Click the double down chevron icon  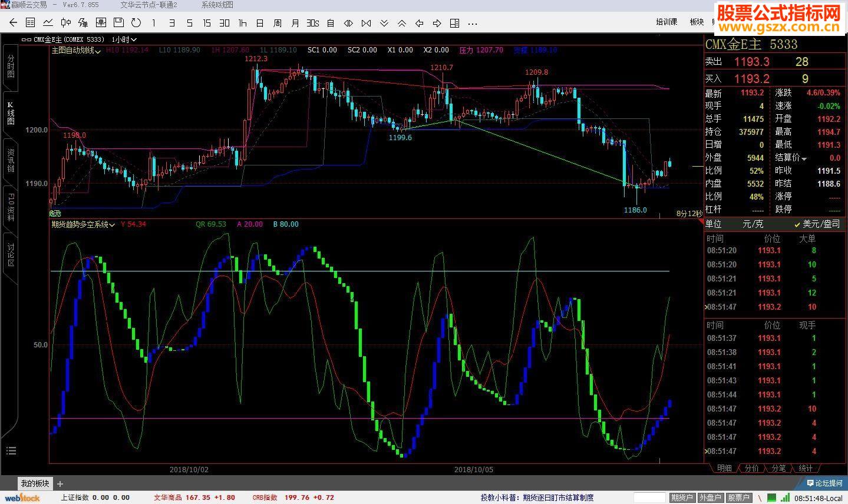pos(384,23)
